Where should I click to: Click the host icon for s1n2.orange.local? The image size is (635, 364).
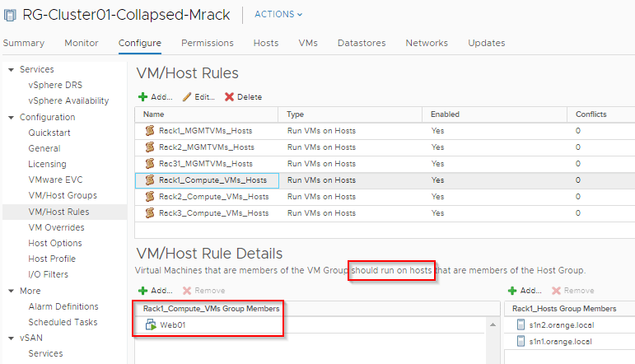tap(521, 324)
